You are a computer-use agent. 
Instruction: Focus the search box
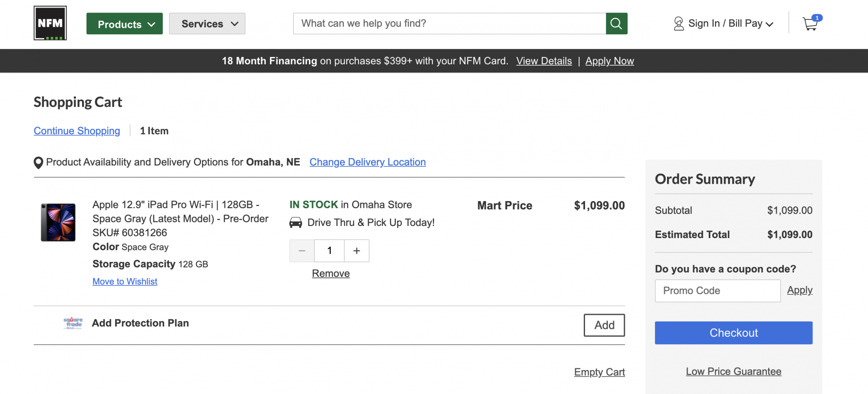(x=449, y=23)
